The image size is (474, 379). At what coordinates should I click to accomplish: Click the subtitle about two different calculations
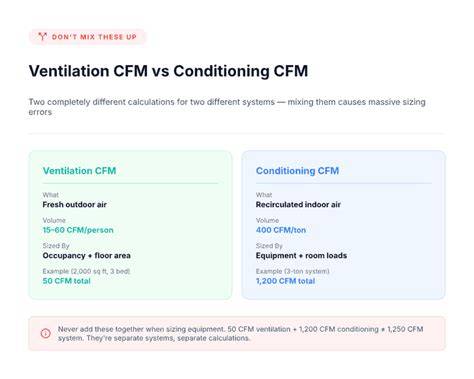coord(227,107)
